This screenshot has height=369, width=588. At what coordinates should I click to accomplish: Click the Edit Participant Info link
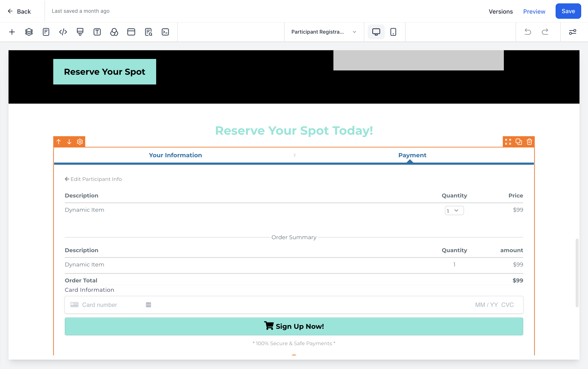tap(93, 179)
